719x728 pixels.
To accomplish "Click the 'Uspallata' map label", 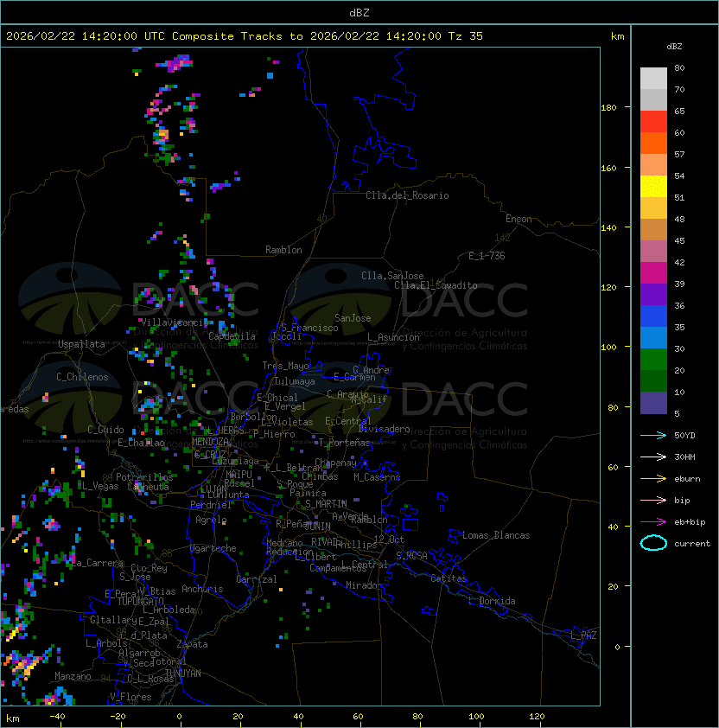I will (x=81, y=344).
